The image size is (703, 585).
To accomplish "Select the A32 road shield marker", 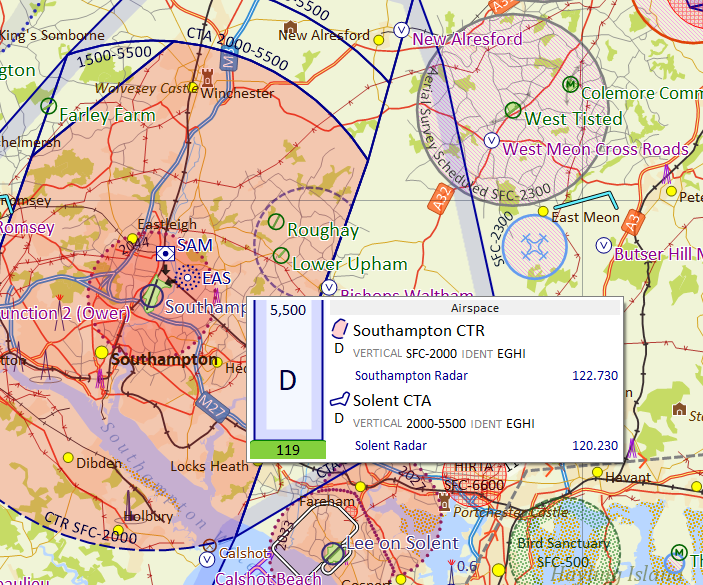I will click(x=442, y=198).
